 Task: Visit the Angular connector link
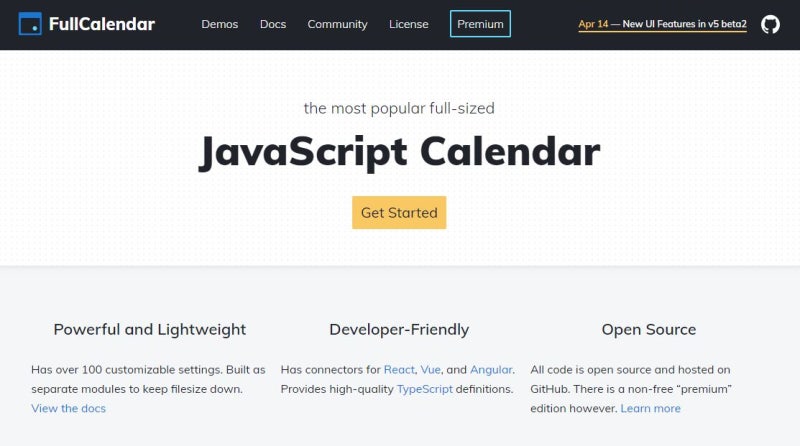(490, 370)
